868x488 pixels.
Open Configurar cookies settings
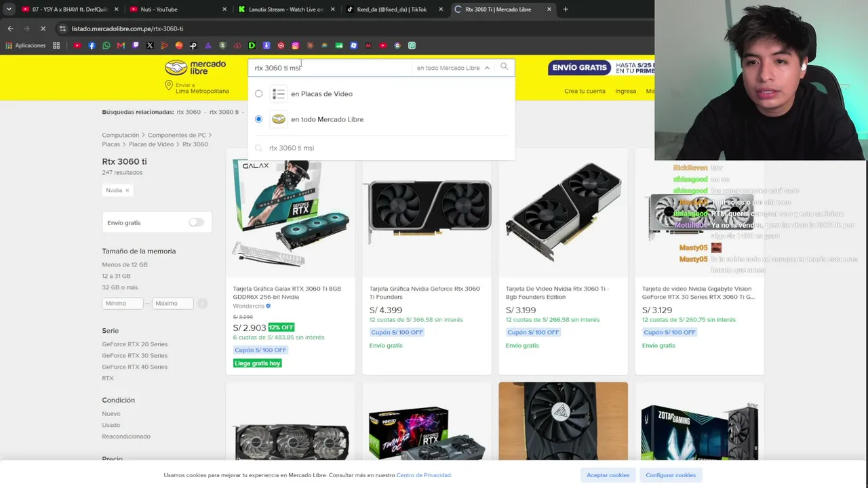point(671,475)
